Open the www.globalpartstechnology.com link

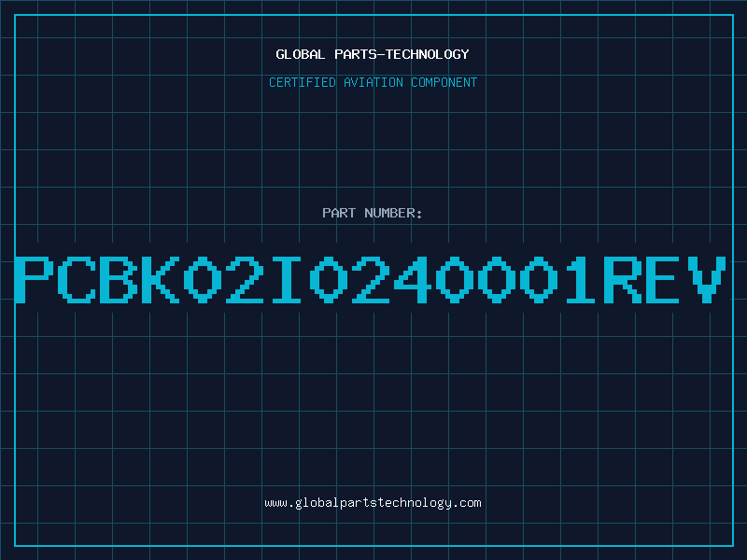coord(373,503)
